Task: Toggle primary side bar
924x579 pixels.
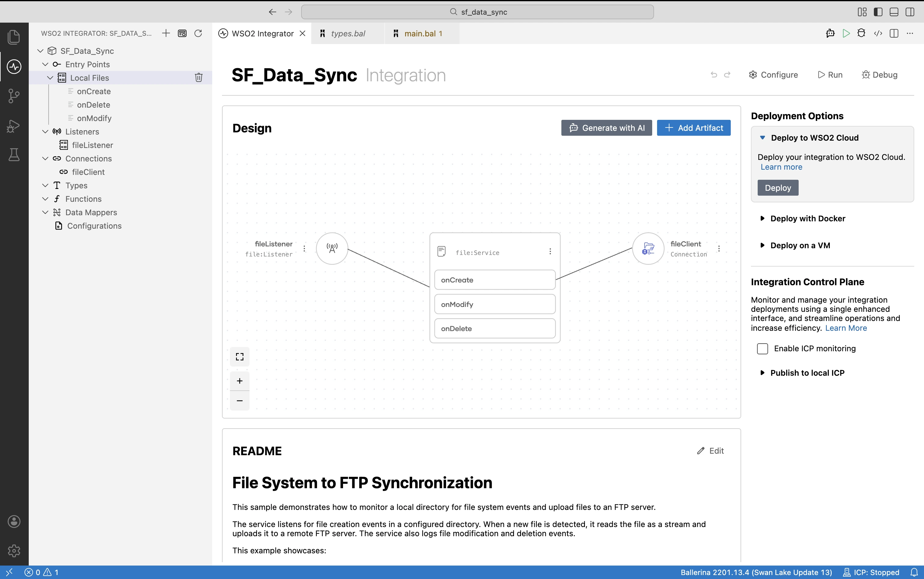Action: pos(878,12)
